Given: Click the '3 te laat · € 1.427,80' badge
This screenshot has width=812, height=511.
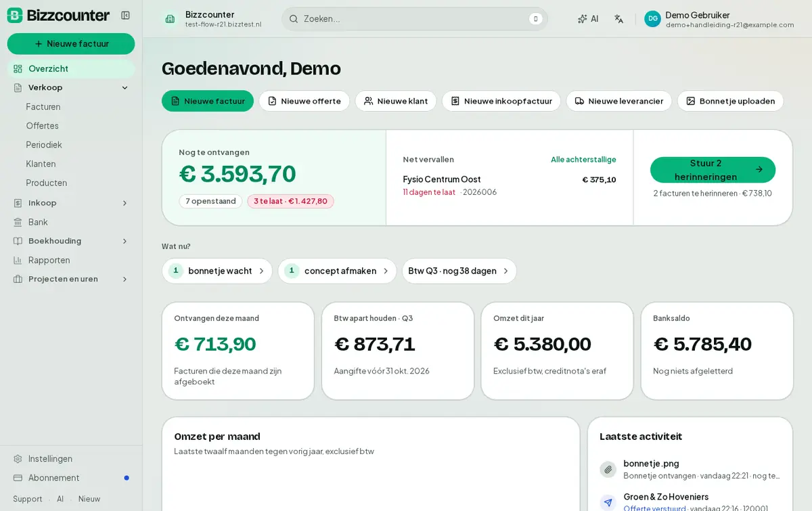Looking at the screenshot, I should pos(290,201).
